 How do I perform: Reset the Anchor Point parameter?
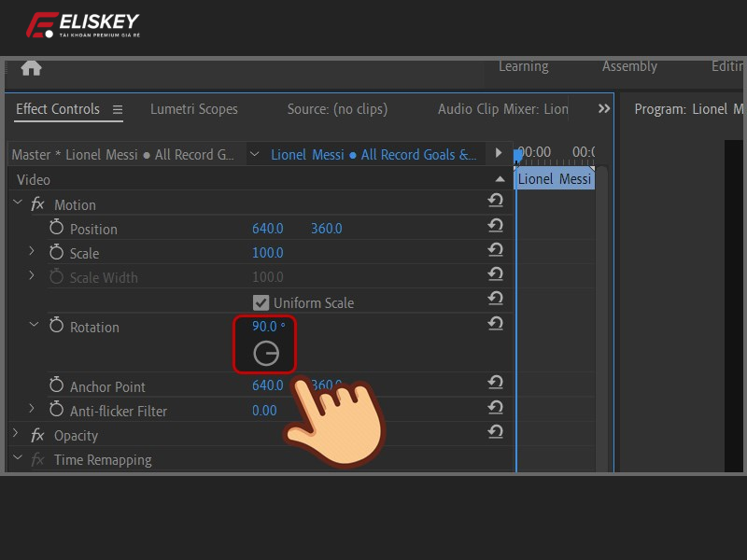point(495,383)
